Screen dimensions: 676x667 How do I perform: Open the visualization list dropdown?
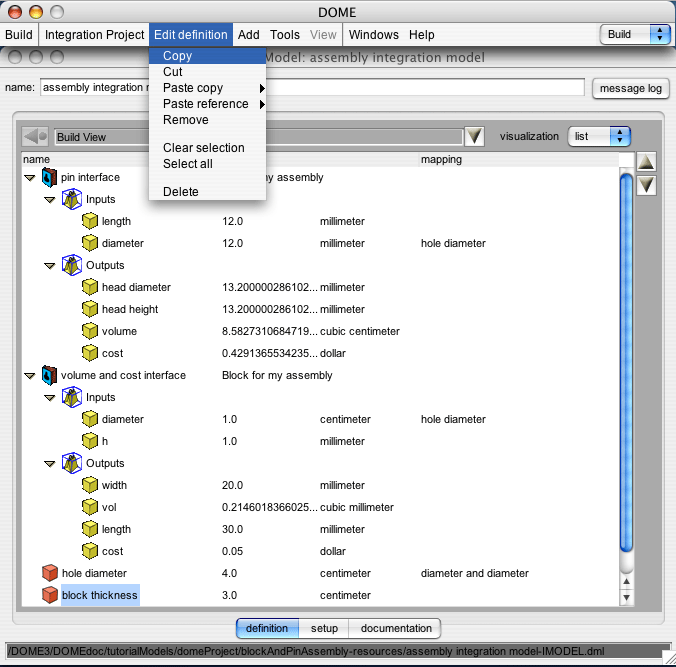tap(599, 136)
